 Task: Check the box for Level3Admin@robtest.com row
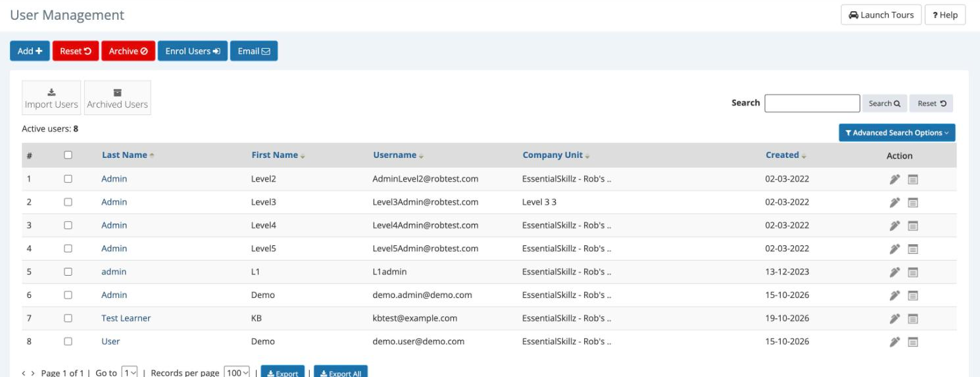click(68, 202)
